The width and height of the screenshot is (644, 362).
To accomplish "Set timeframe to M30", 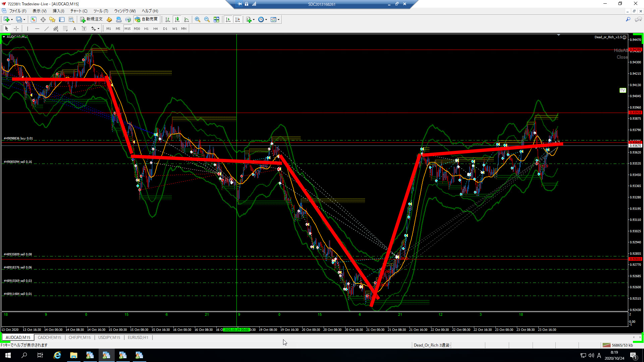I will point(137,29).
